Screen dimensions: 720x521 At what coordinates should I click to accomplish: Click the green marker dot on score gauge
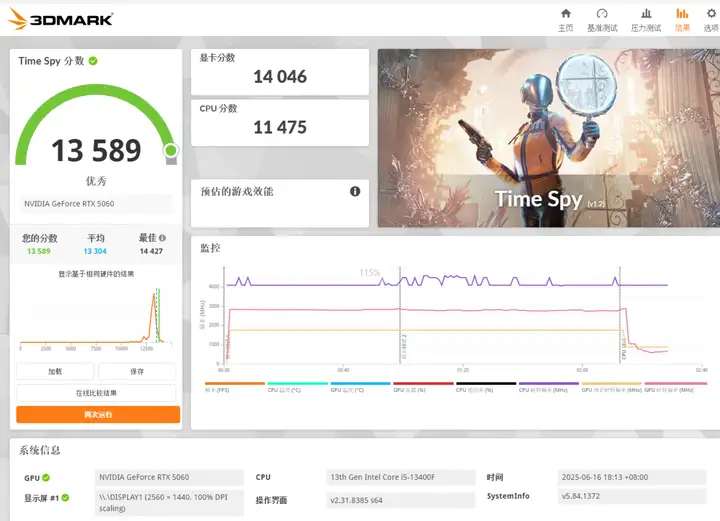pos(171,150)
